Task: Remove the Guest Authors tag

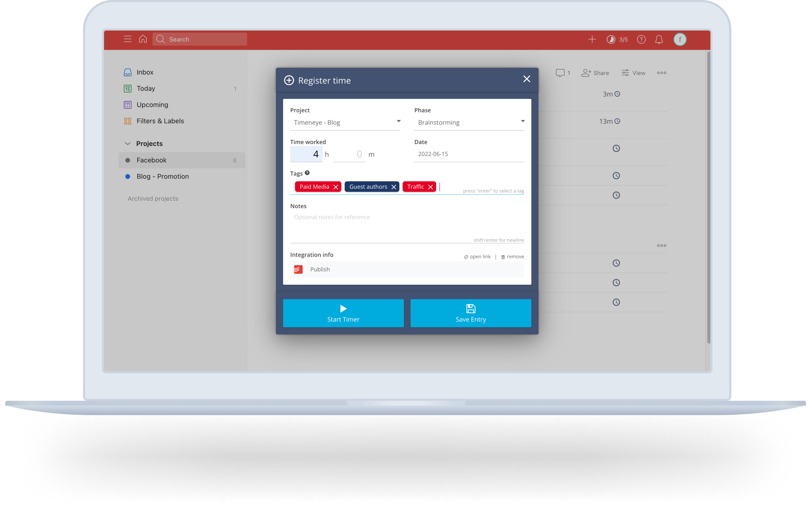Action: tap(394, 186)
